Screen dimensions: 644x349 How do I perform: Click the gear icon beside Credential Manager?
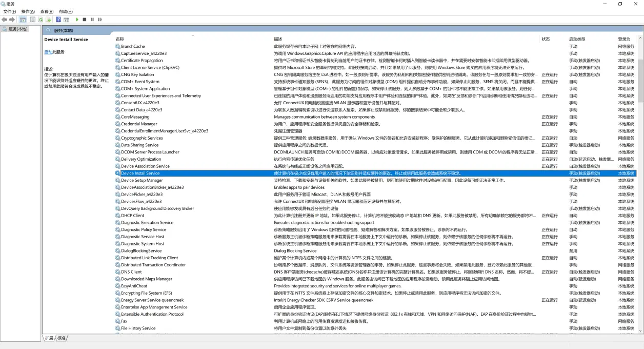(x=117, y=124)
